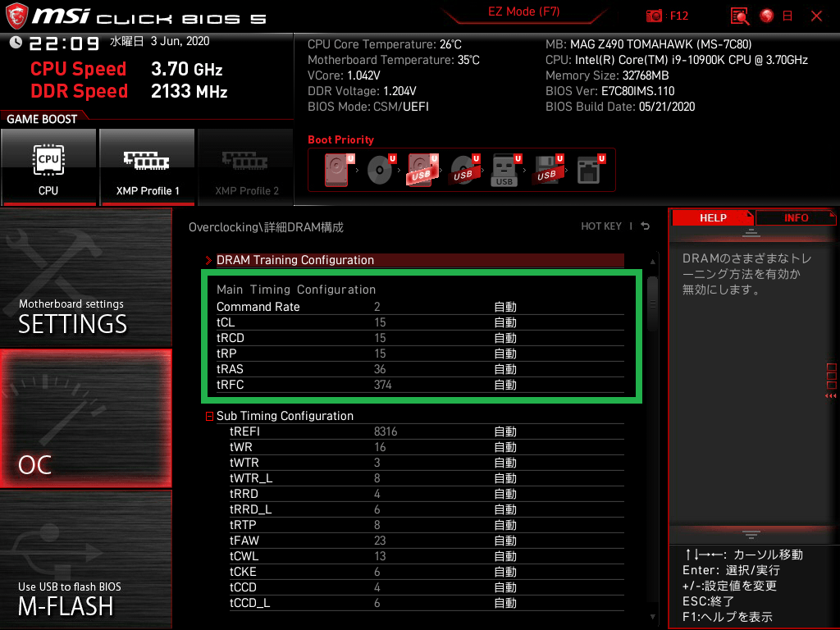Image resolution: width=840 pixels, height=630 pixels.
Task: Select the tCCD 自動 value field
Action: pyautogui.click(x=505, y=587)
